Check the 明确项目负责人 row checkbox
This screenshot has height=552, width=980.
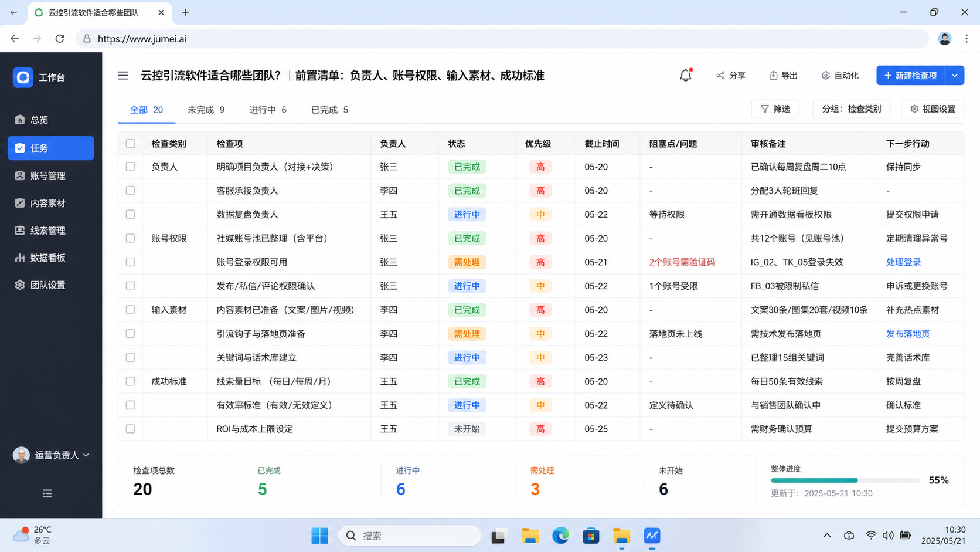pos(130,167)
